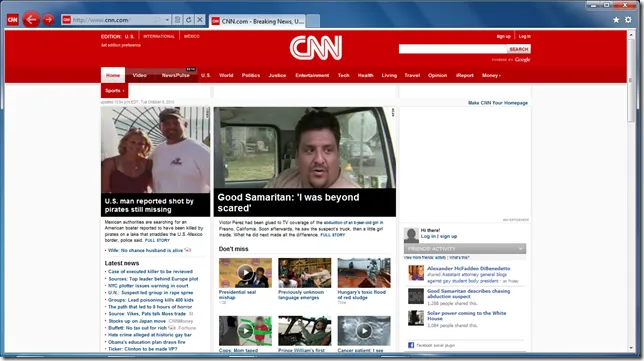Viewport: 644px width, 361px height.
Task: Expand the Friends' Activity dropdown
Action: pos(520,249)
